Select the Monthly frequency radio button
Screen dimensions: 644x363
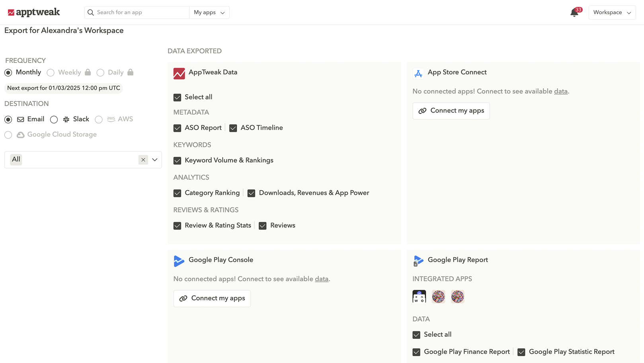(8, 72)
